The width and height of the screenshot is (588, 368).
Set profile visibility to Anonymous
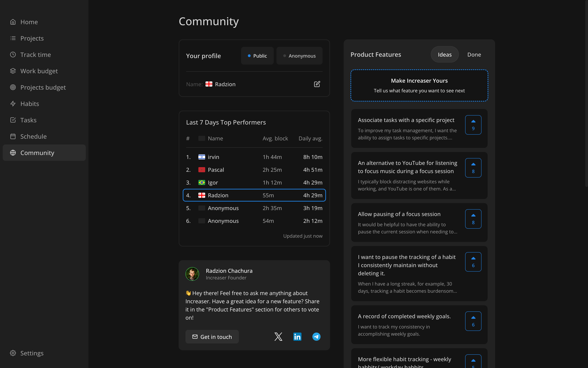299,56
